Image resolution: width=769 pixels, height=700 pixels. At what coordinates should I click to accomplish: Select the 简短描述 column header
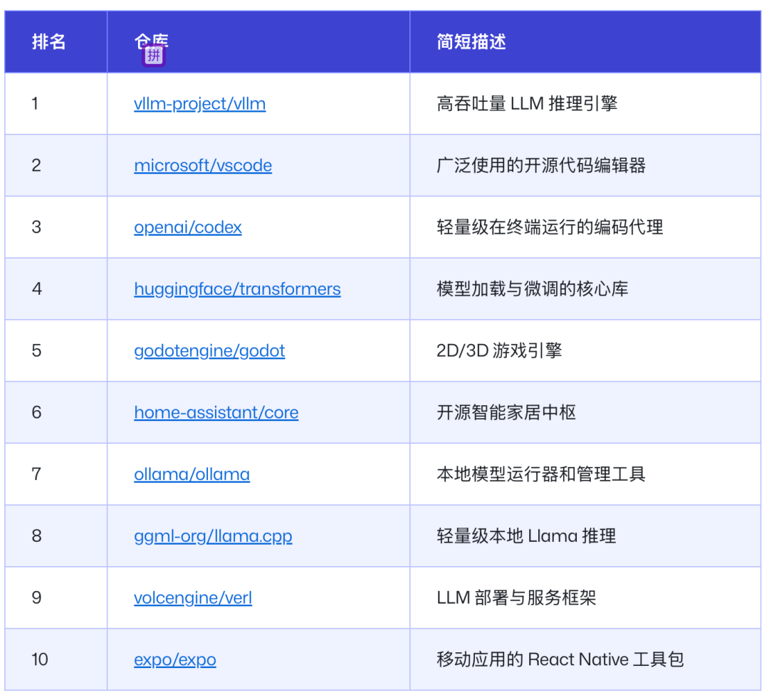point(471,42)
